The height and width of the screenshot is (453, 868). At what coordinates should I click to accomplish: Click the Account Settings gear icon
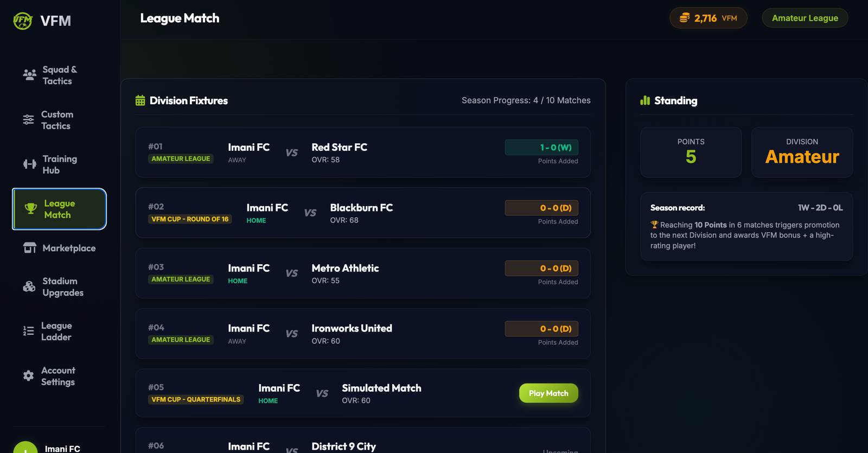pos(28,375)
